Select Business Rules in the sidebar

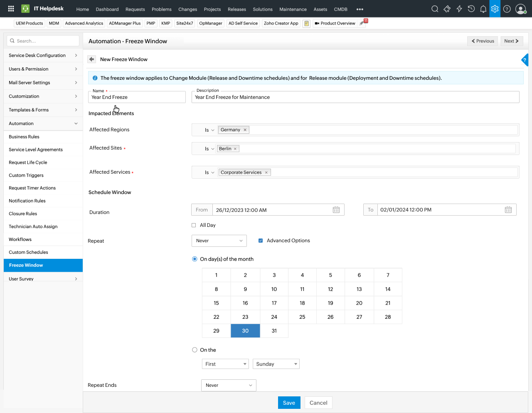click(24, 137)
